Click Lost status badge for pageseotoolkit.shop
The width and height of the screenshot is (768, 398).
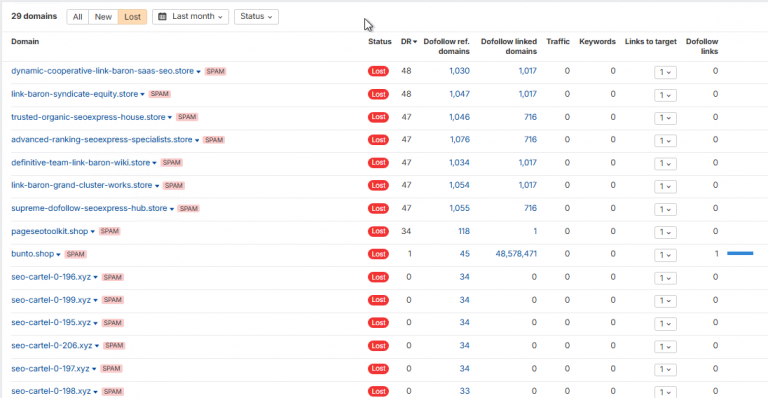point(378,231)
